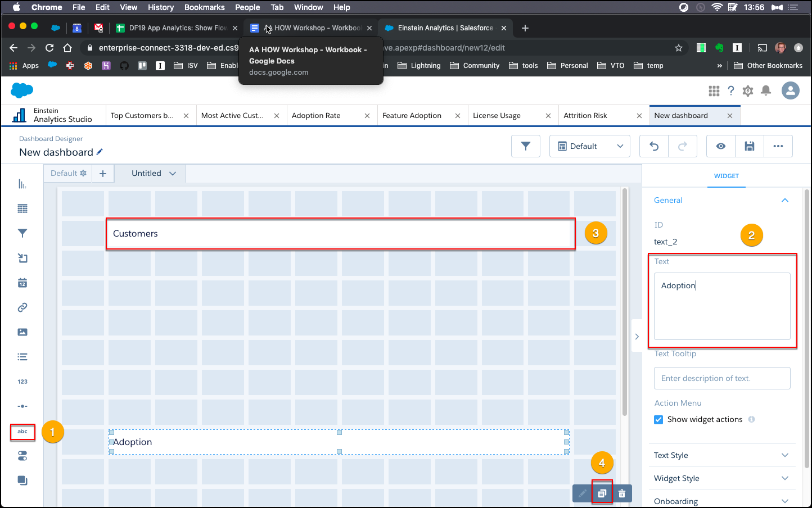Open the Chrome Bookmarks menu
Viewport: 812px width, 508px height.
click(x=205, y=7)
